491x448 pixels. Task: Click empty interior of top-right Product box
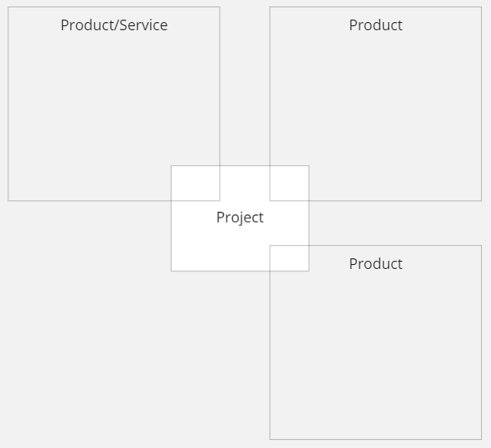tap(384, 106)
